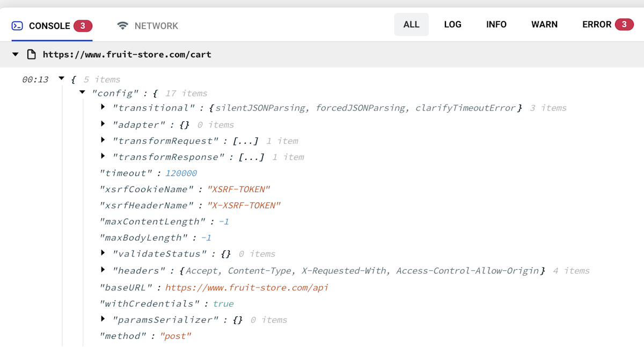The width and height of the screenshot is (644, 347).
Task: Collapse the fruit-store.com/cart URL group
Action: [x=16, y=54]
